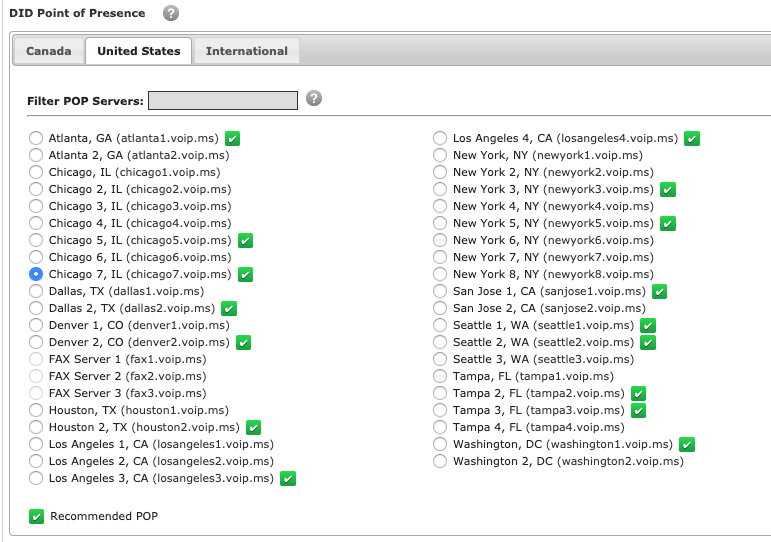Image resolution: width=771 pixels, height=542 pixels.
Task: Click the Recommended POP legend checkmark icon
Action: 36,516
